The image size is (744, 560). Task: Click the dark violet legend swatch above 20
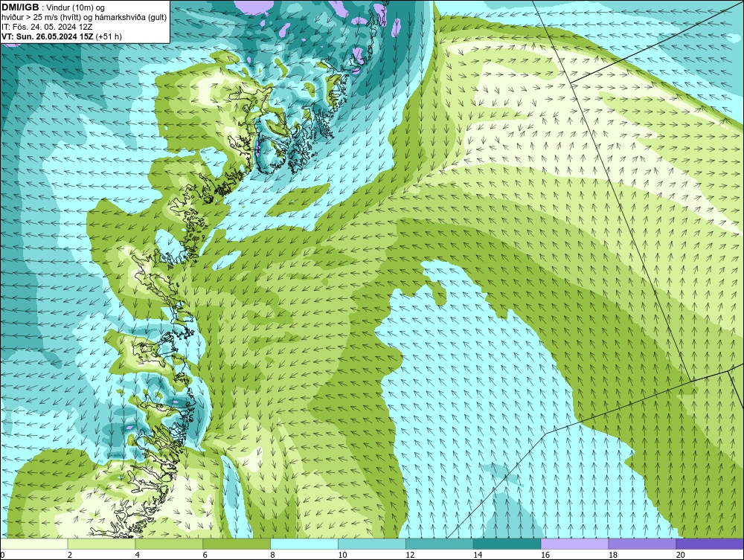point(710,544)
